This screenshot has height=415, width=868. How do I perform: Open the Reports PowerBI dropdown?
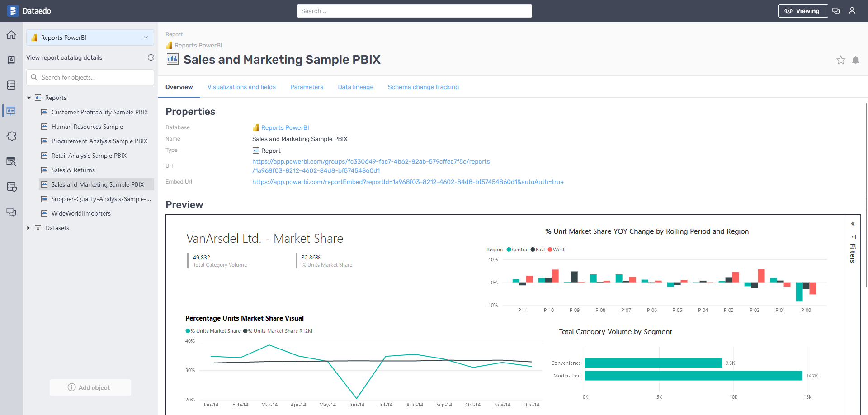pyautogui.click(x=90, y=38)
